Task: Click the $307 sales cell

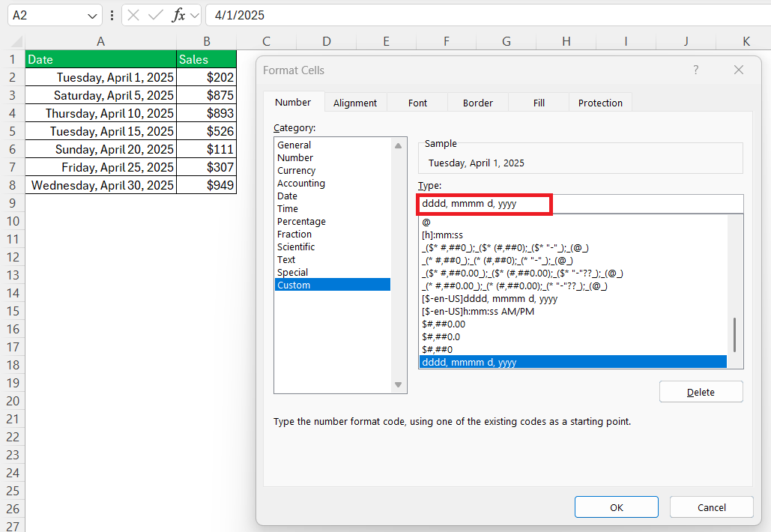Action: [207, 167]
